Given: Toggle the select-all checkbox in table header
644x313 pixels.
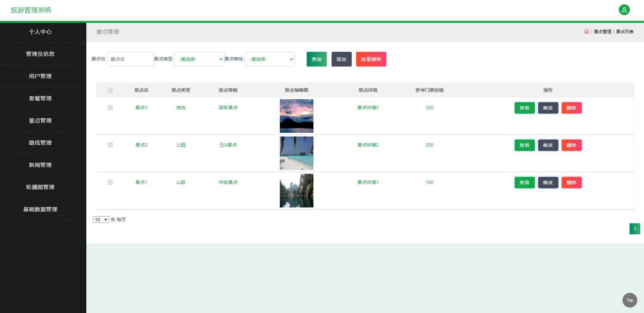Looking at the screenshot, I should pyautogui.click(x=110, y=90).
